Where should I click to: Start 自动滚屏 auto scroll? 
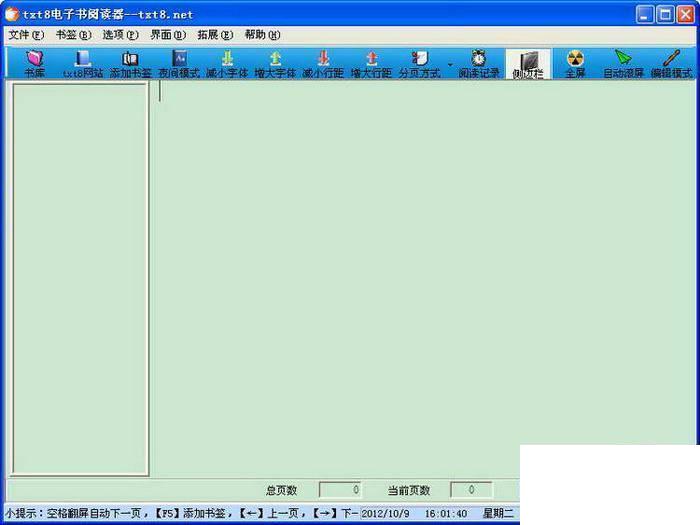(623, 63)
